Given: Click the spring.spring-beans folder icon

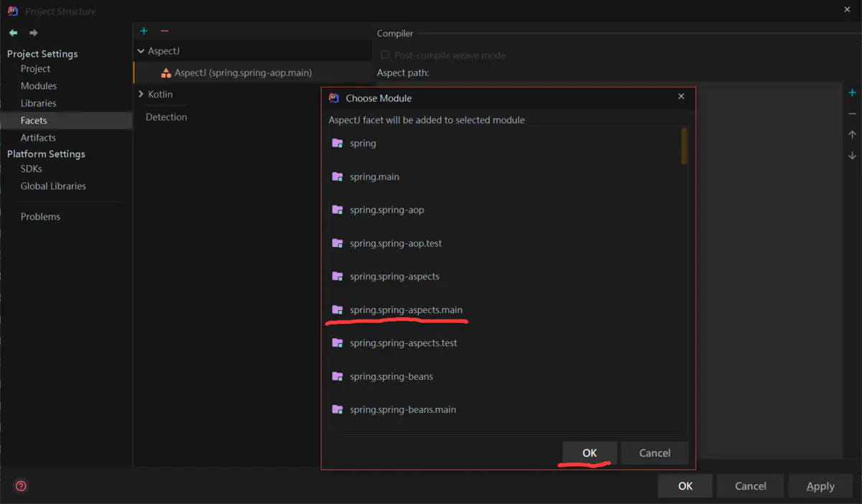Looking at the screenshot, I should tap(337, 376).
